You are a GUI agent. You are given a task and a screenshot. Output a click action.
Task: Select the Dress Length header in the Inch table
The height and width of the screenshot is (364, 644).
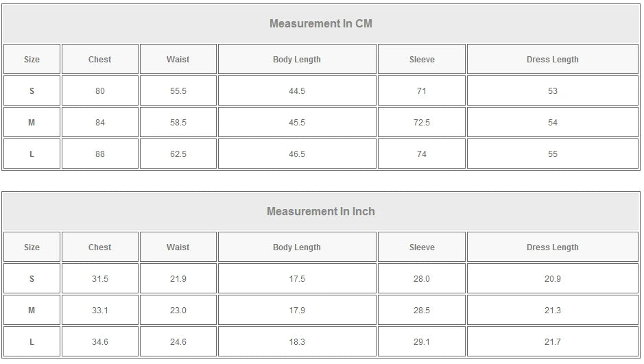552,247
